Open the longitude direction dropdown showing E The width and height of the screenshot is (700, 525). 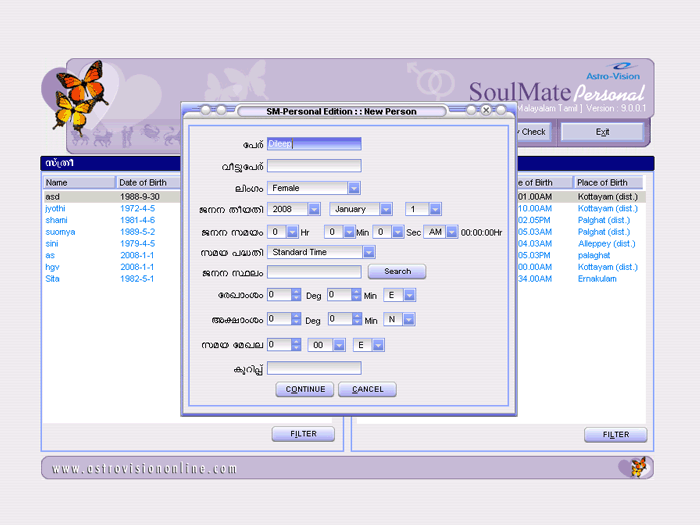(410, 295)
